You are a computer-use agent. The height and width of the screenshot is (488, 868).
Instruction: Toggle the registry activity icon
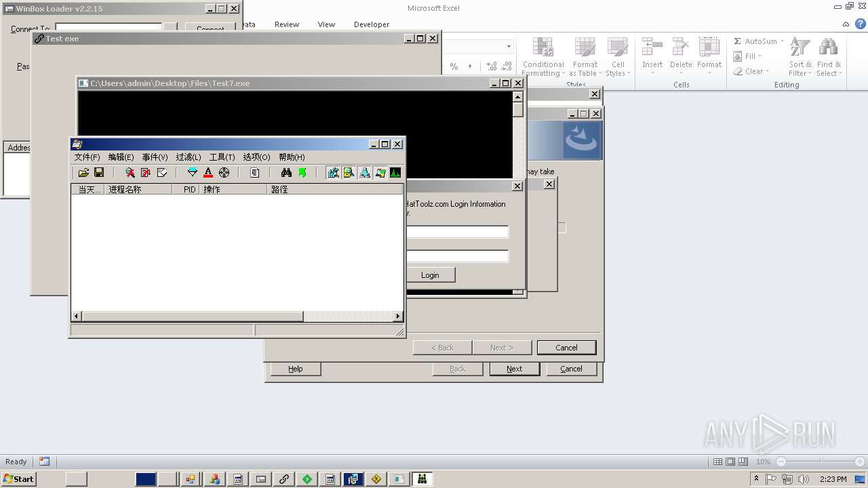tap(333, 173)
